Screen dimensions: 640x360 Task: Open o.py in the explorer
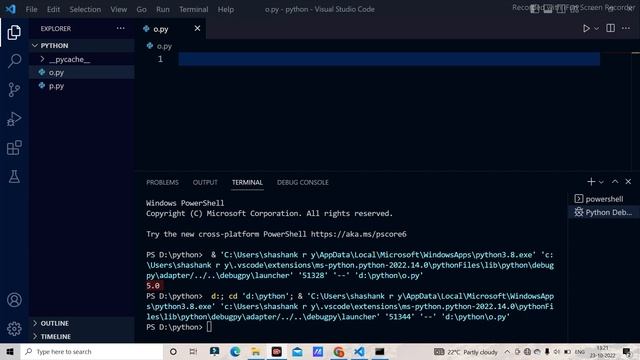82,72
